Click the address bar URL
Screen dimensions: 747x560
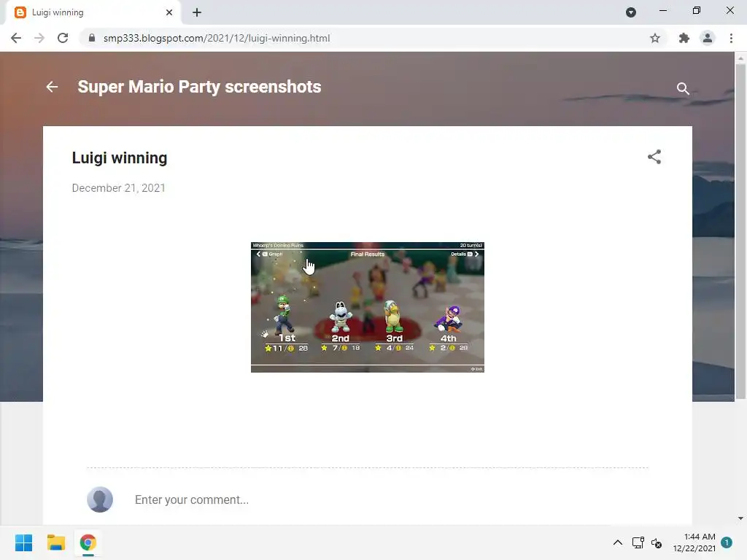[216, 38]
